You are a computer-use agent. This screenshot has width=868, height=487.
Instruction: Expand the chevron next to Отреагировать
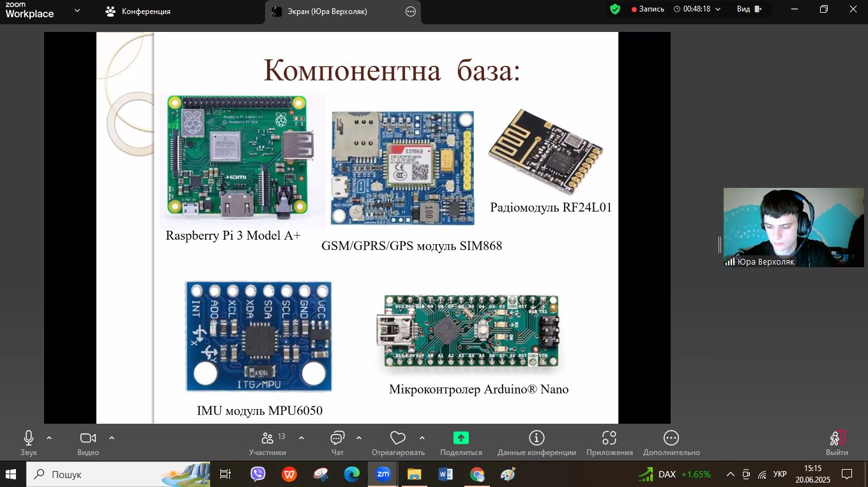pyautogui.click(x=422, y=438)
